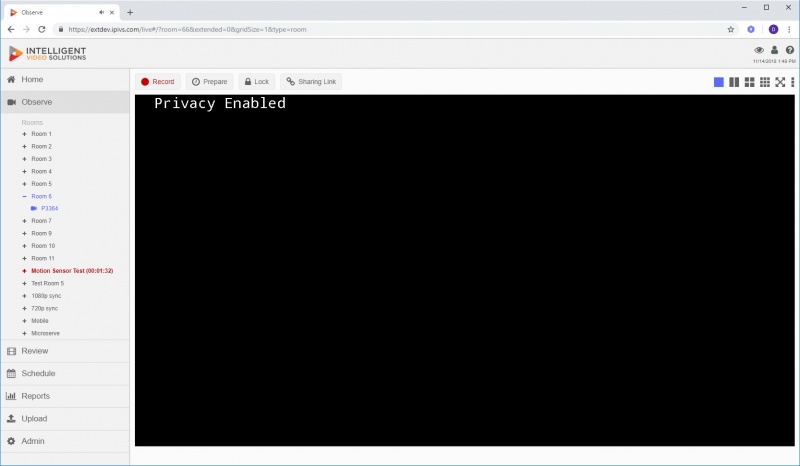
Task: Click the browser extension shield icon
Action: [x=751, y=30]
